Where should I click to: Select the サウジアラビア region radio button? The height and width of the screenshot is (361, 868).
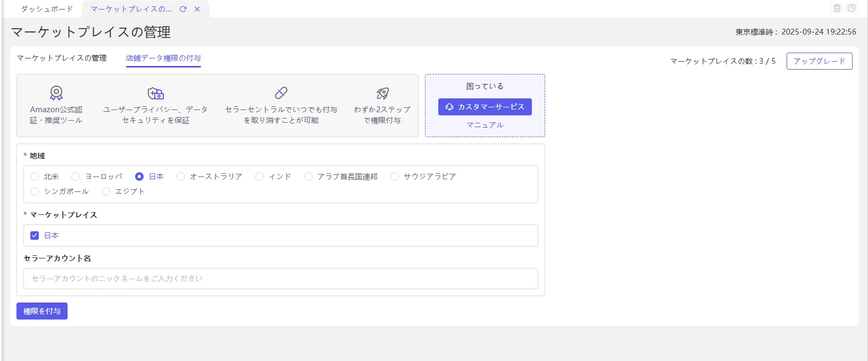tap(395, 177)
